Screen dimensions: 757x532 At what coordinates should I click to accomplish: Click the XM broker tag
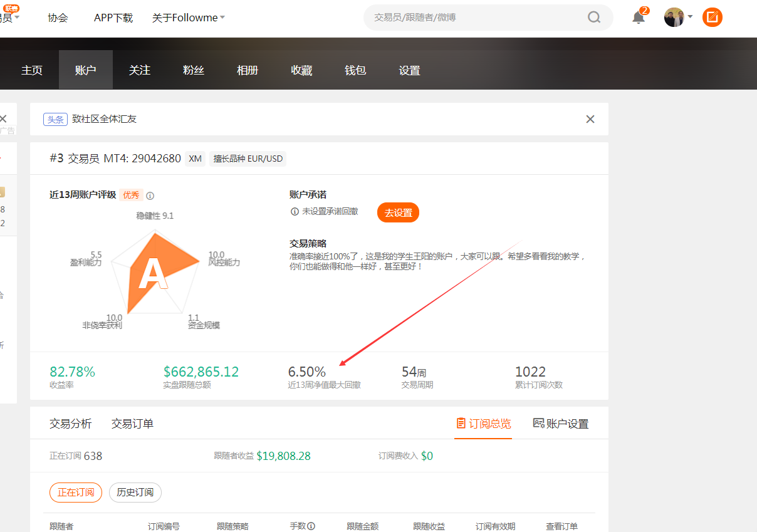(x=196, y=159)
